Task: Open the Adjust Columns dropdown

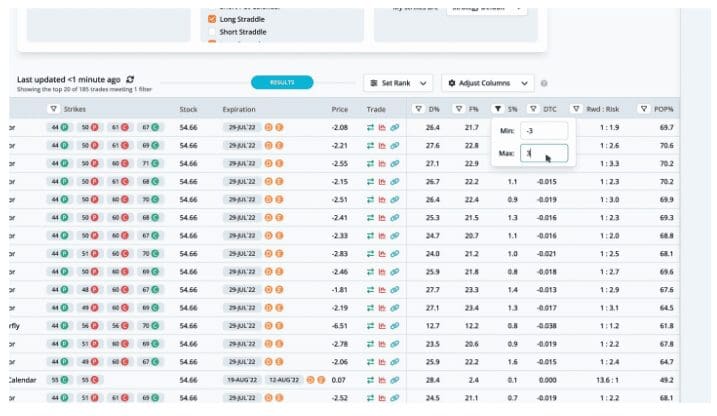Action: tap(488, 83)
